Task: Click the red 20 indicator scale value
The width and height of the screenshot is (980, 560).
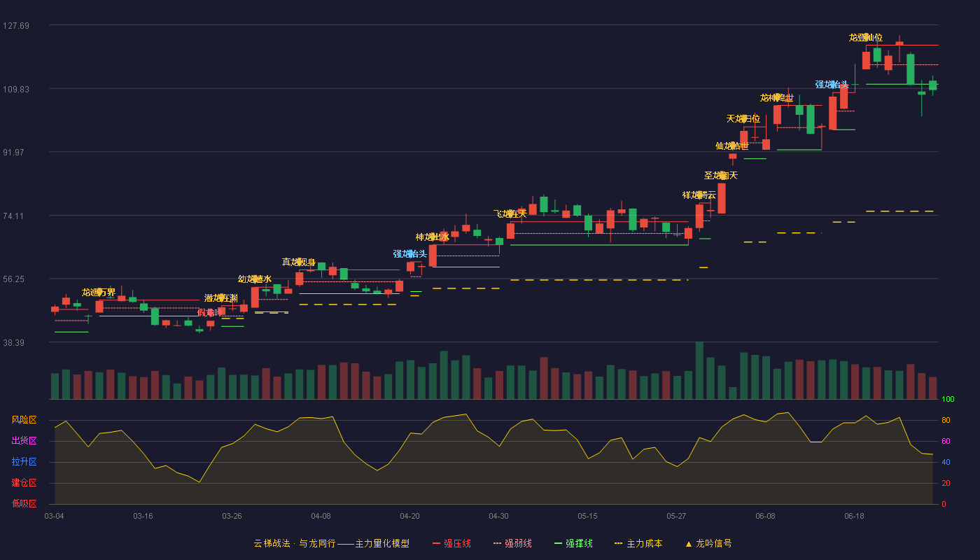Action: click(946, 483)
